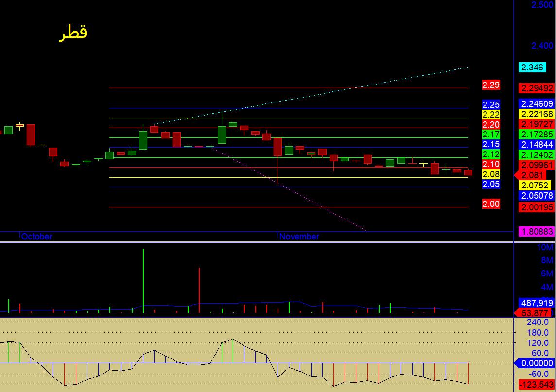This screenshot has width=556, height=392.
Task: Select the green 2.17 level tag
Action: (x=491, y=135)
